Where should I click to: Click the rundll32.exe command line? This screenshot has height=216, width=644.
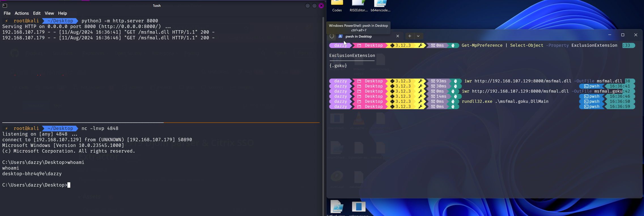pos(505,101)
